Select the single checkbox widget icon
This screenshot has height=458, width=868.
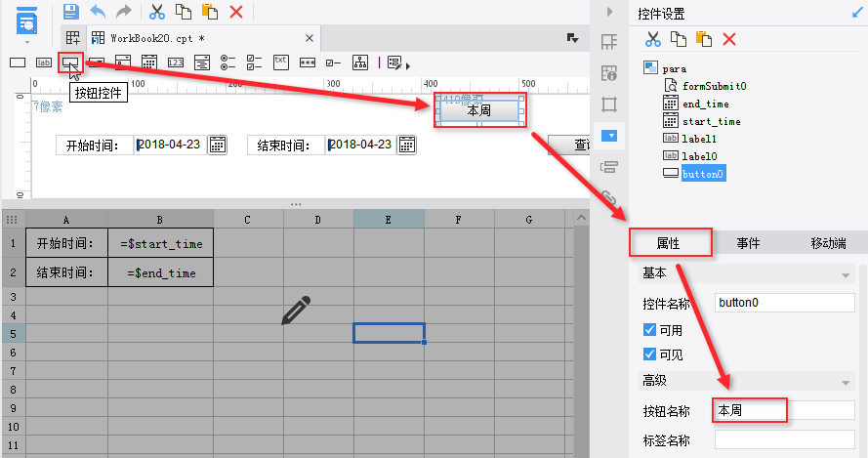[x=333, y=63]
